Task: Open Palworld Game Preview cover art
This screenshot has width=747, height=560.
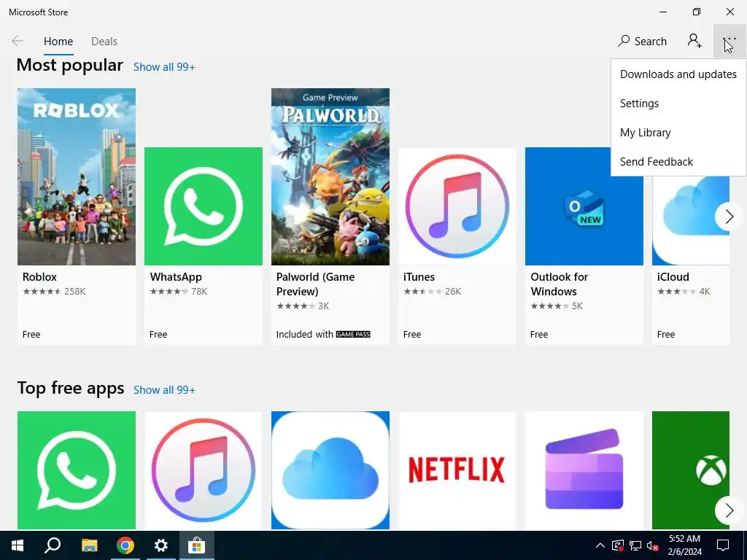Action: 330,176
